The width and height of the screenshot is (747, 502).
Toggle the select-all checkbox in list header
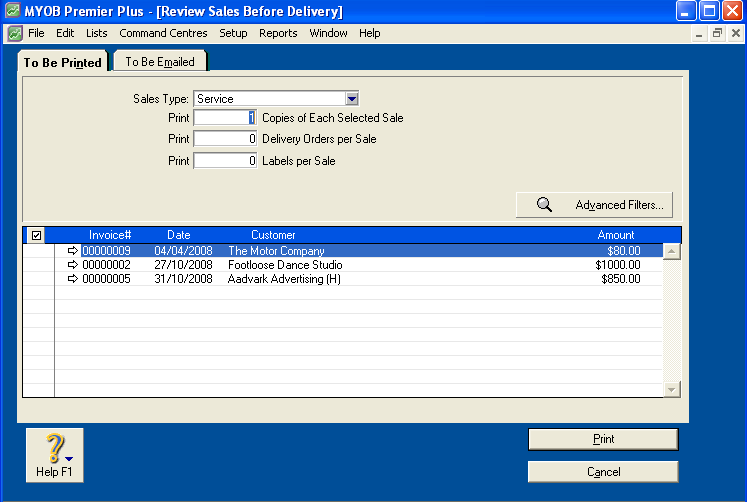36,235
